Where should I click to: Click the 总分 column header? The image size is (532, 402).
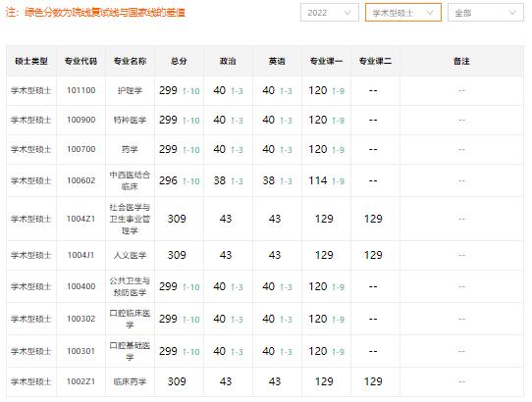coord(179,61)
